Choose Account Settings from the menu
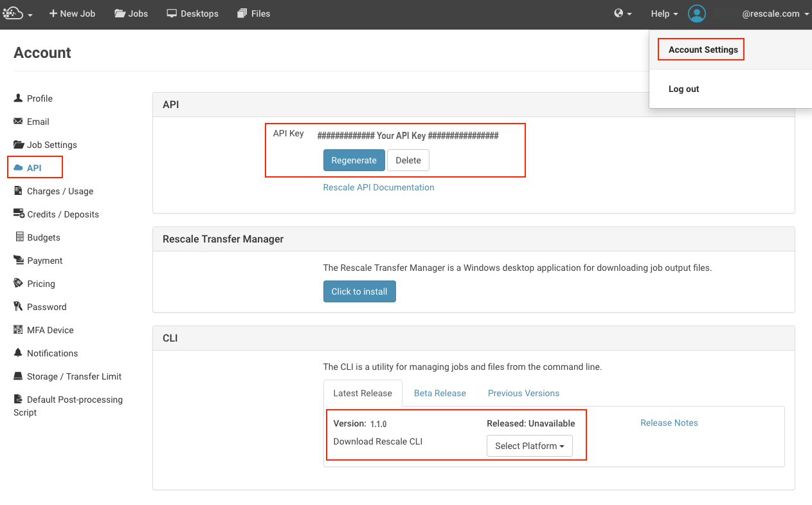812x505 pixels. point(703,50)
